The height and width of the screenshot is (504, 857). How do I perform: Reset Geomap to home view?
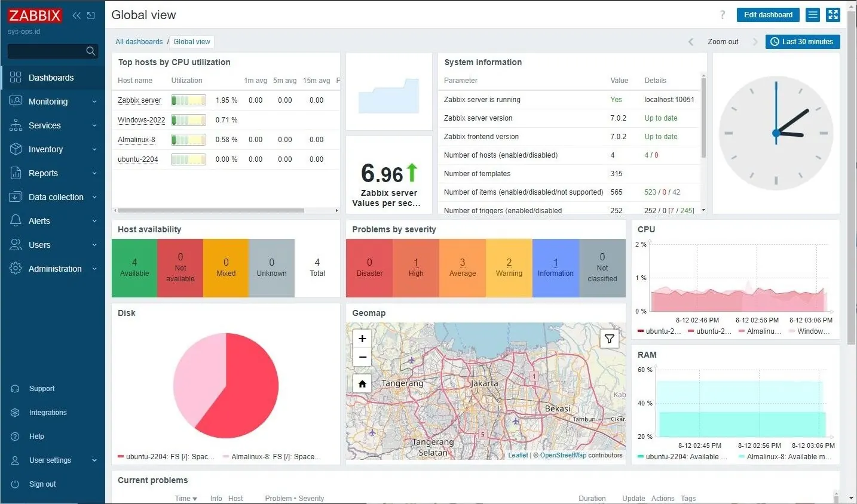coord(362,383)
